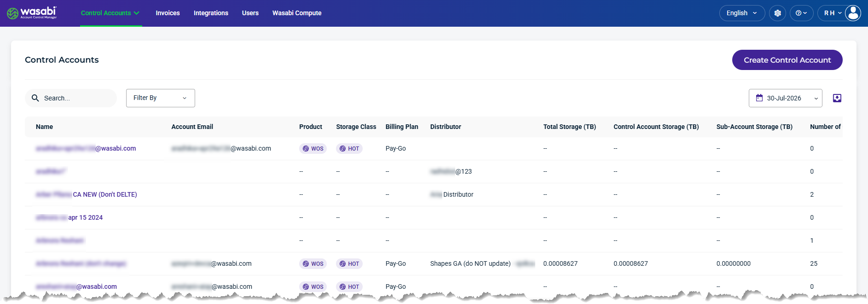
Task: Click the download export icon
Action: pyautogui.click(x=837, y=98)
